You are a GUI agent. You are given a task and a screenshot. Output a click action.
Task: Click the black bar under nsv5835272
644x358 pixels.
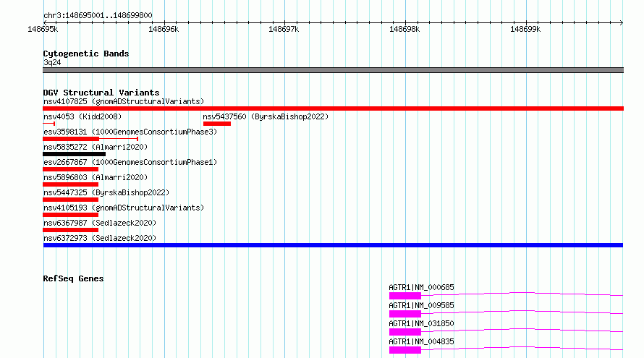[74, 154]
